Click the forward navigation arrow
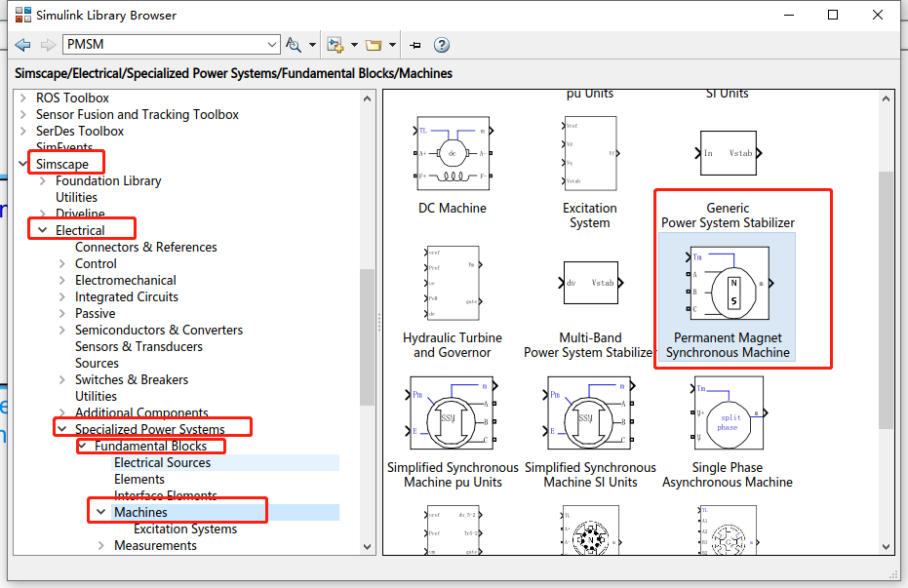 48,45
